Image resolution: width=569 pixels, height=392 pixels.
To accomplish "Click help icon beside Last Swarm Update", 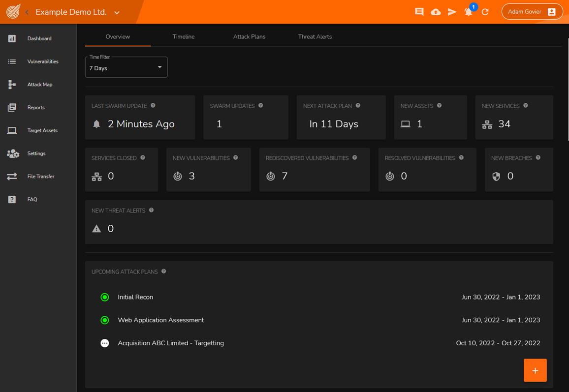I will (153, 106).
